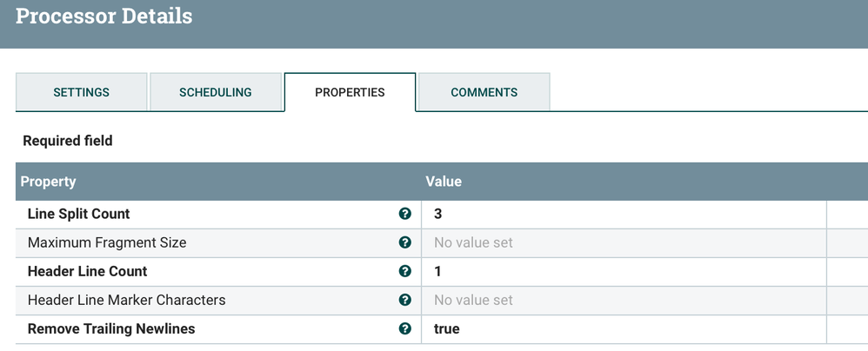
Task: Select the Maximum Fragment Size property name
Action: point(107,242)
